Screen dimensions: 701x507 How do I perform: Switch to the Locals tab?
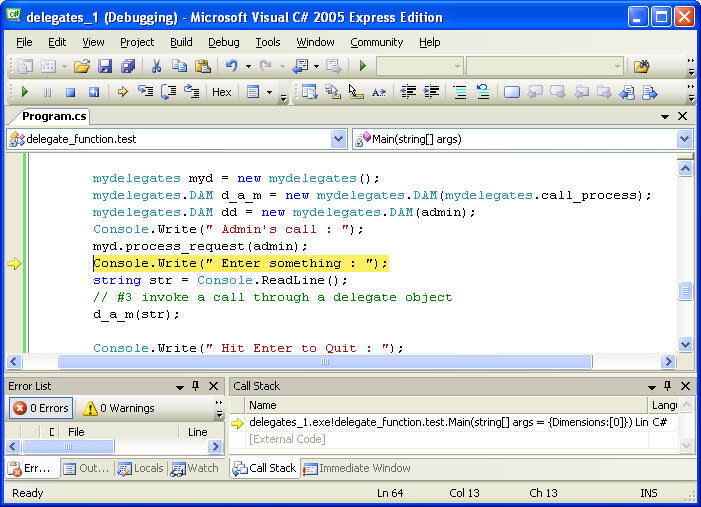[140, 468]
